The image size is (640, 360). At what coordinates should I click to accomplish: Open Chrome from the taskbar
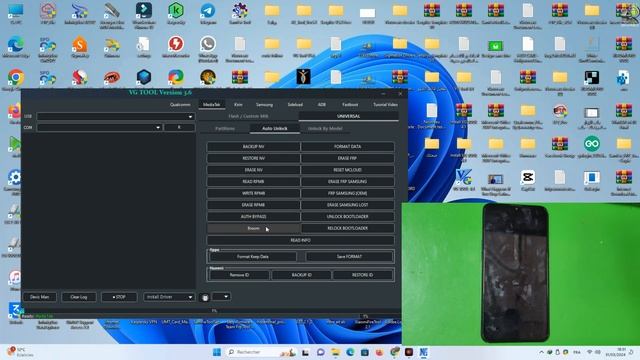tap(394, 351)
